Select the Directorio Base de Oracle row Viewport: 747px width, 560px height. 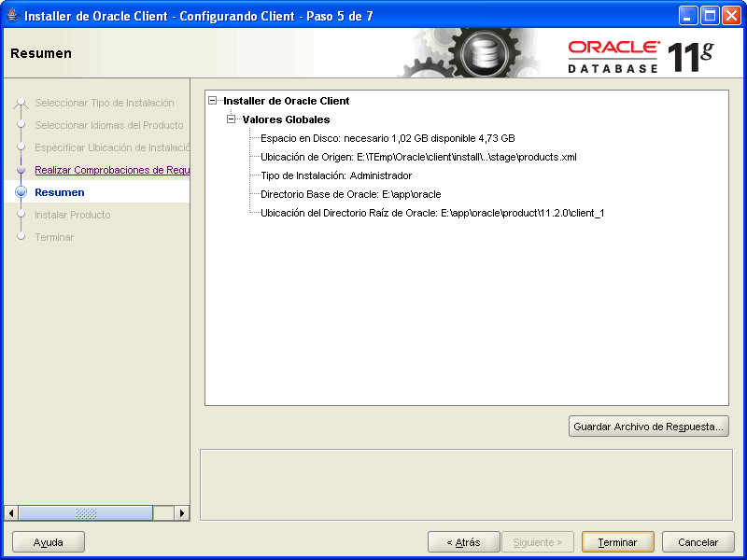pyautogui.click(x=351, y=194)
